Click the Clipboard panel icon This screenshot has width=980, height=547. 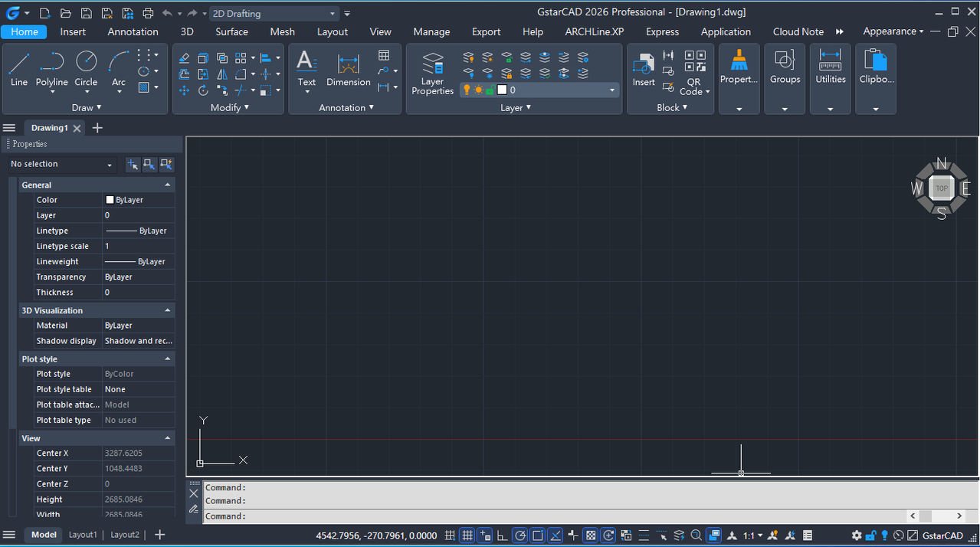pos(875,67)
